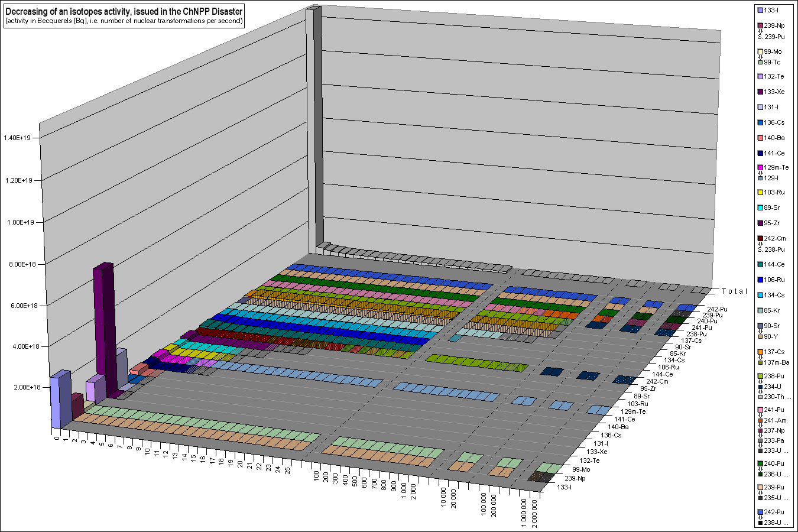Click the 129-I legend swatch
This screenshot has height=532, width=798.
click(760, 178)
